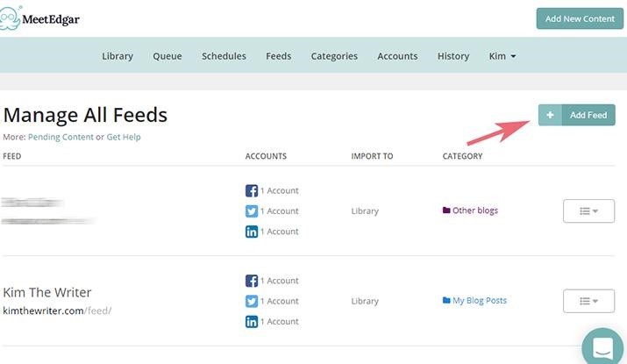The image size is (627, 364).
Task: Click the Add New Content button
Action: click(580, 18)
